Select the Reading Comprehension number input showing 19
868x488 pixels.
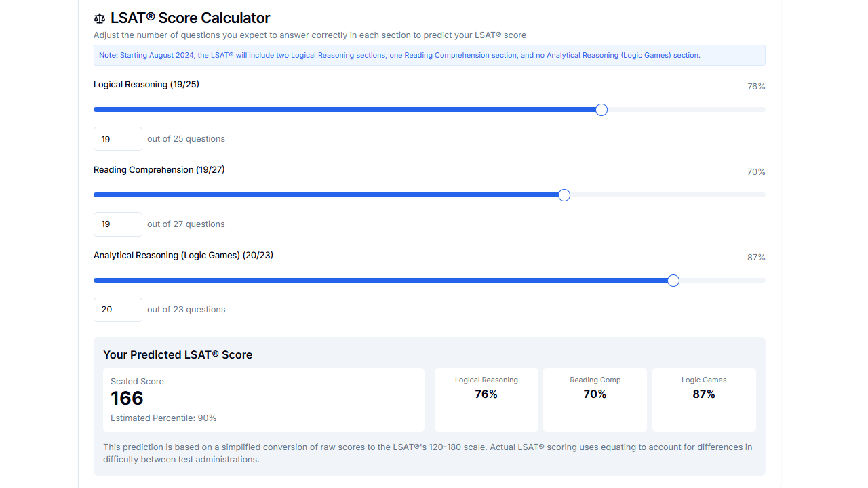pyautogui.click(x=117, y=224)
